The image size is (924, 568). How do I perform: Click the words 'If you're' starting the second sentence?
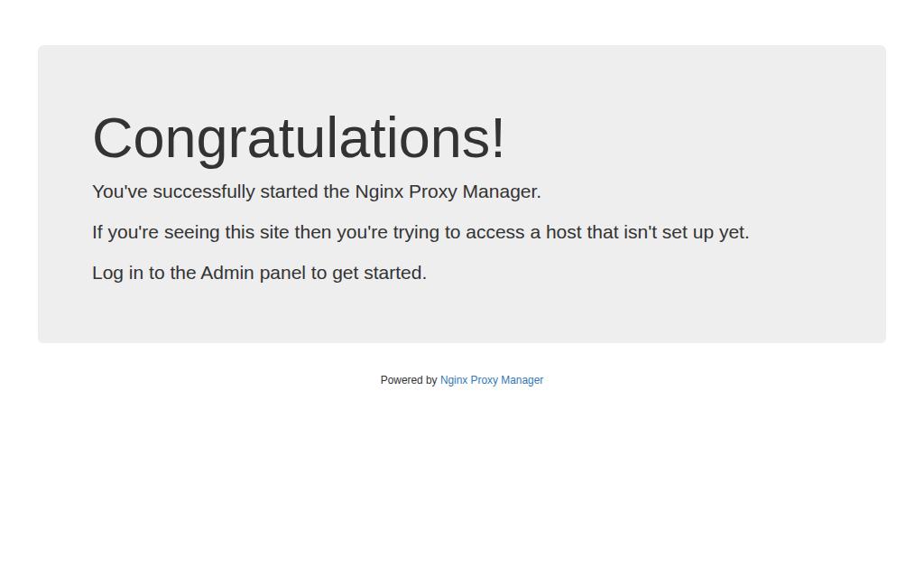click(x=125, y=232)
